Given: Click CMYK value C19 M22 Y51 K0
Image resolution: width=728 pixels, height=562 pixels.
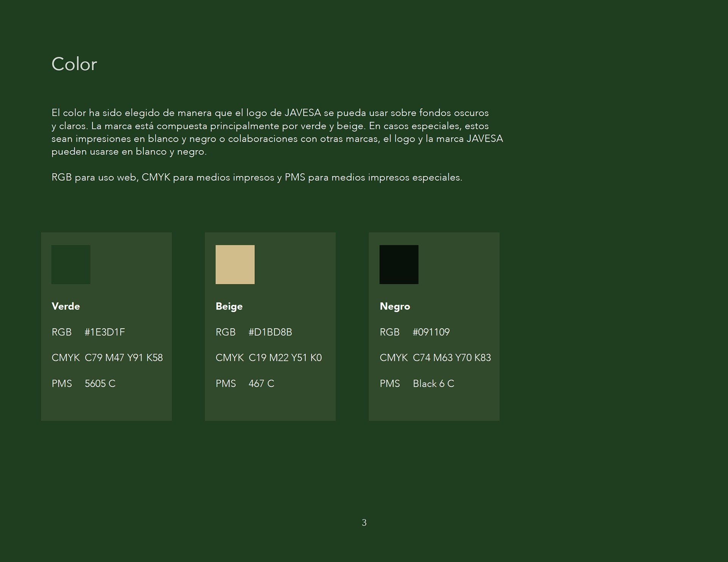Looking at the screenshot, I should click(285, 357).
